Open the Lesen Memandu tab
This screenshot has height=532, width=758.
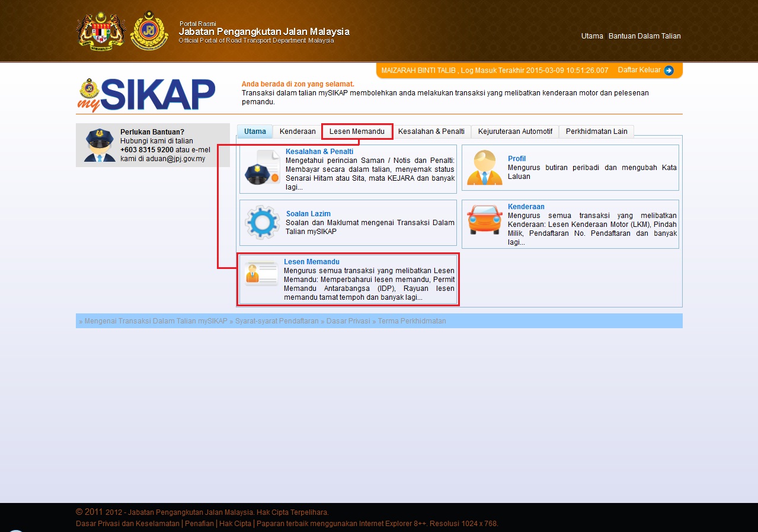point(357,132)
